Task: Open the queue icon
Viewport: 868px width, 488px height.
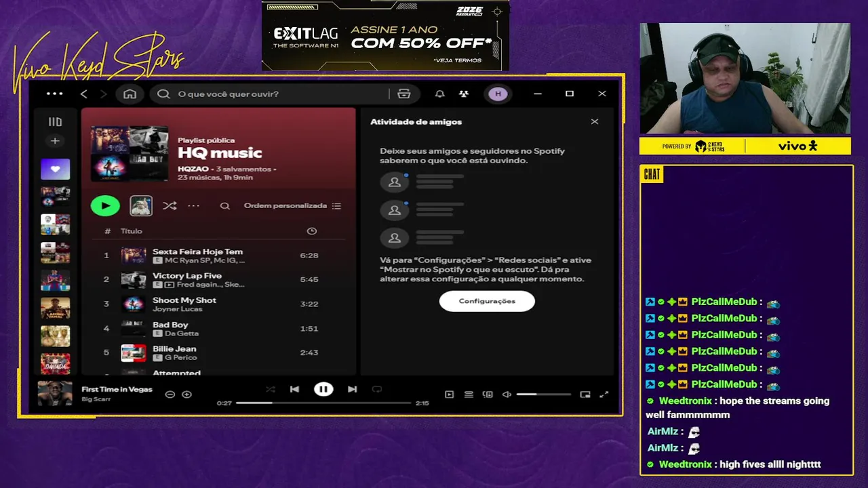Action: point(469,394)
